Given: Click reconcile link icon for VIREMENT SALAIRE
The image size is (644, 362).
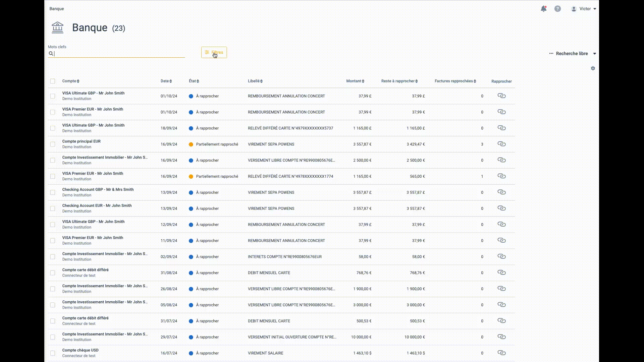Looking at the screenshot, I should coord(501,353).
